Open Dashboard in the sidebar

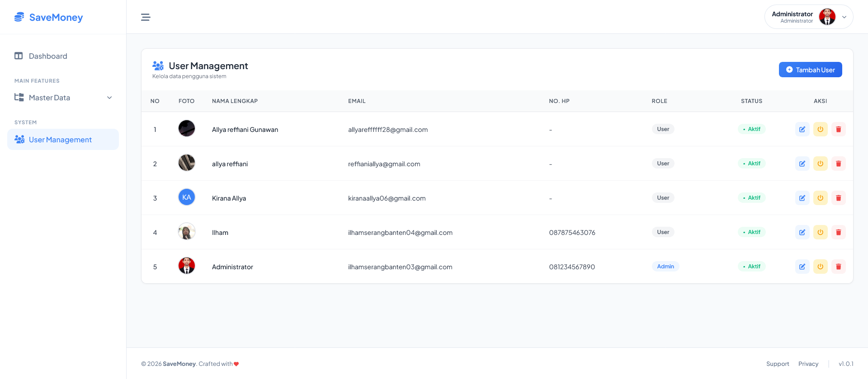point(63,56)
